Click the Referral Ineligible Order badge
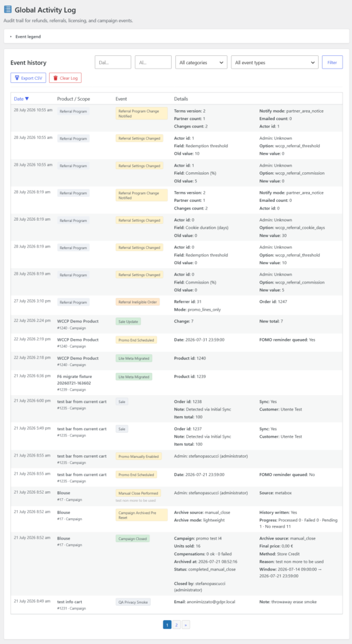352x644 pixels. (x=138, y=302)
